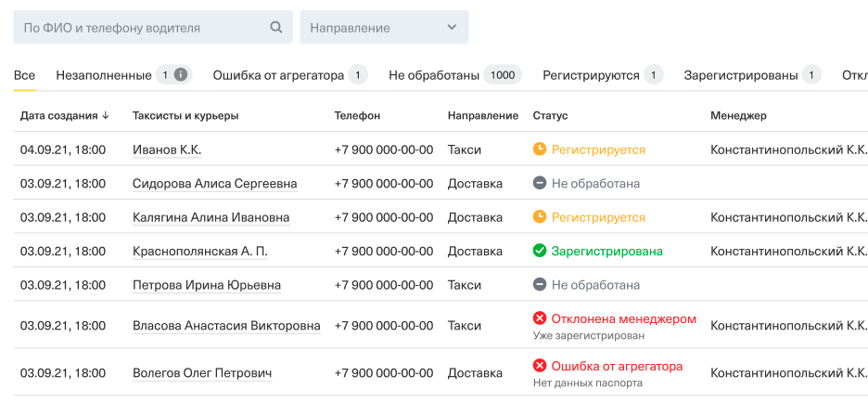Screen dimensions: 868x402
Task: Focus the driver name and phone search field
Action: click(139, 28)
